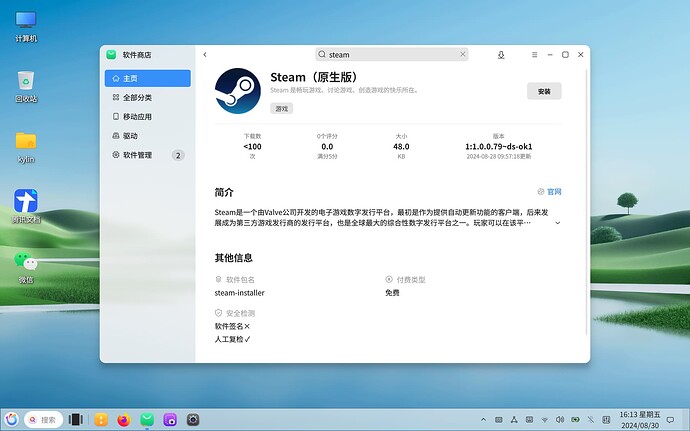
Task: Click the 安装 button for Steam
Action: click(x=544, y=91)
